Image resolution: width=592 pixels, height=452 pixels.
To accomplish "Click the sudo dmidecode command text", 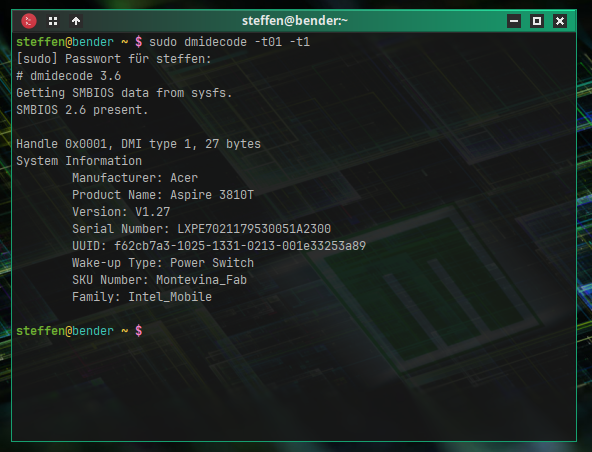I will [230, 42].
